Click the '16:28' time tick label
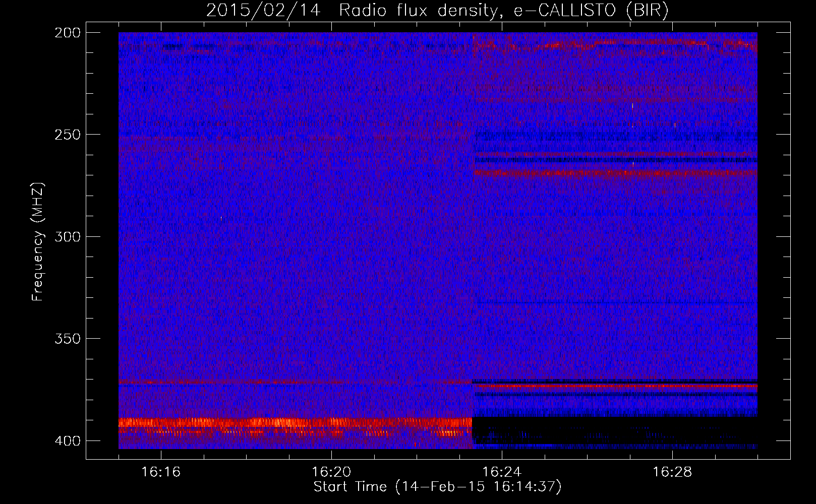The width and height of the screenshot is (816, 504). (672, 472)
